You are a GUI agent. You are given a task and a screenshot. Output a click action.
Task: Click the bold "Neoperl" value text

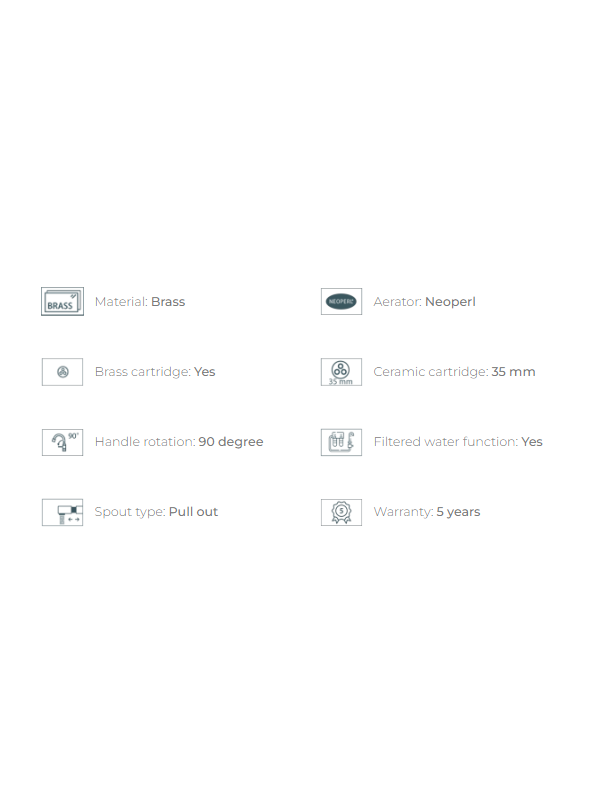click(x=450, y=302)
